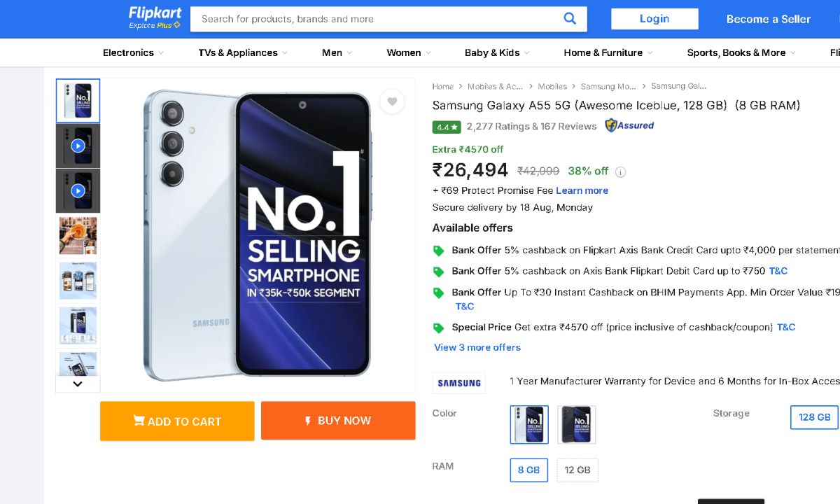Open the Home & Furniture dropdown
840x504 pixels.
pyautogui.click(x=608, y=52)
